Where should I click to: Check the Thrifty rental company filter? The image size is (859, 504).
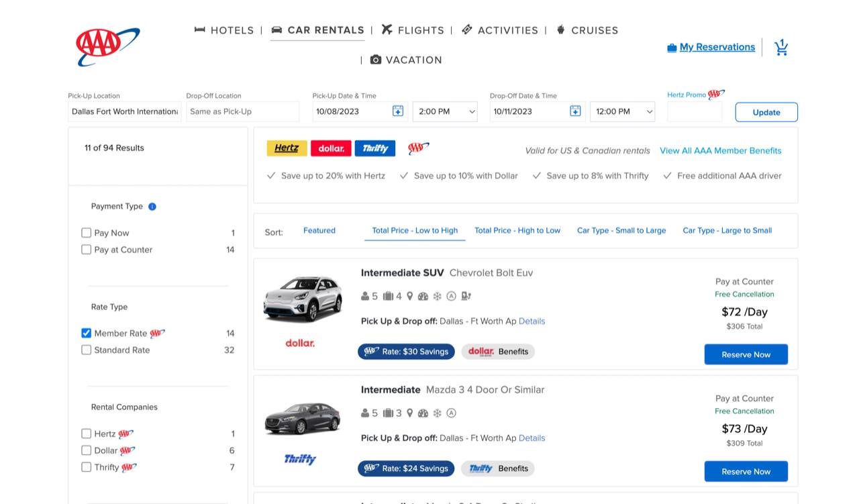[86, 467]
